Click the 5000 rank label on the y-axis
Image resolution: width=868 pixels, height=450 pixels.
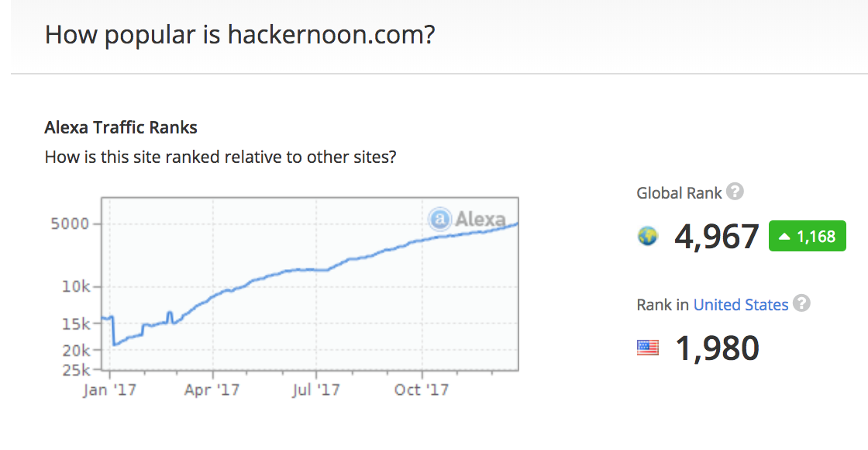click(70, 224)
